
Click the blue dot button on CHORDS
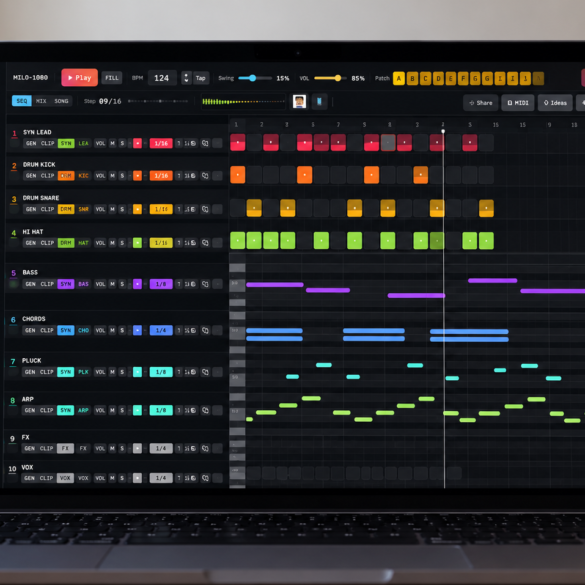click(137, 330)
